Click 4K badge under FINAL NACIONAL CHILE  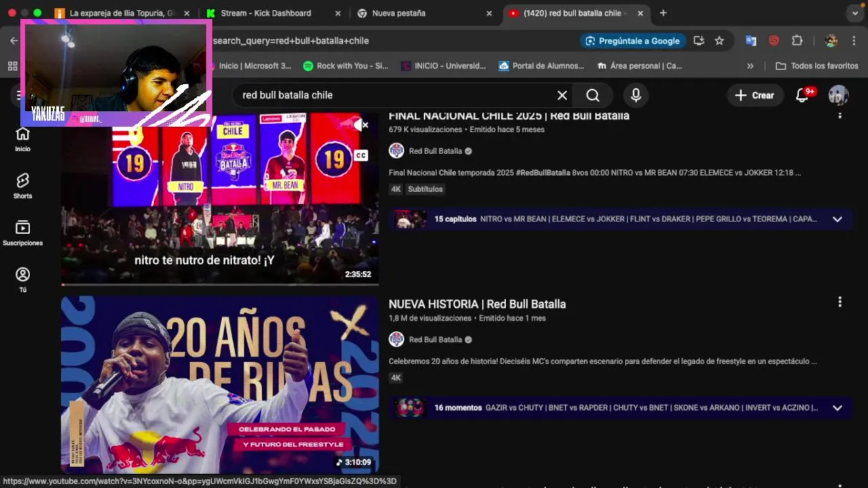396,189
